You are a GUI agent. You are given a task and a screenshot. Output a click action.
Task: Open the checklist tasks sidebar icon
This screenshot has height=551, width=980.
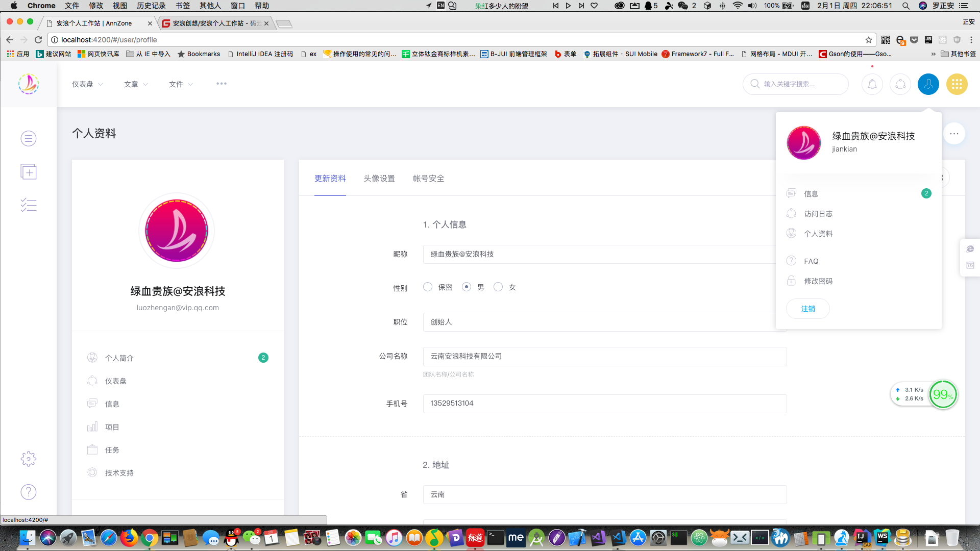pyautogui.click(x=29, y=205)
